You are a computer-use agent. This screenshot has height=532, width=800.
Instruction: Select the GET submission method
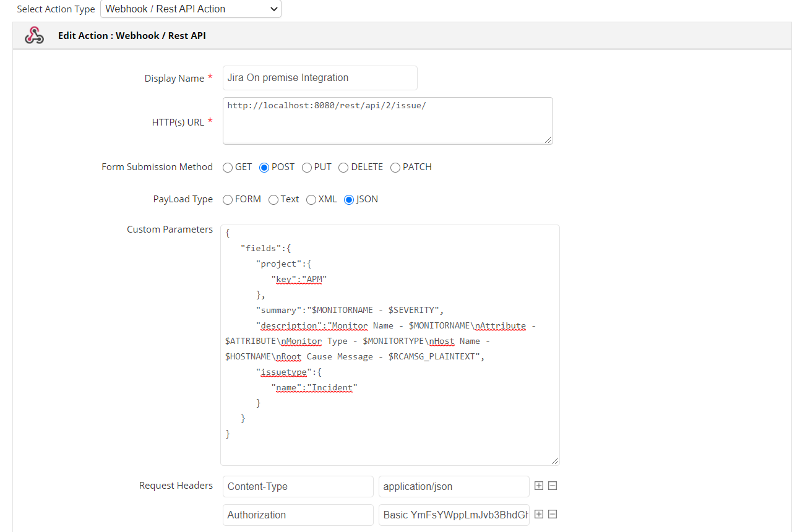pos(228,168)
